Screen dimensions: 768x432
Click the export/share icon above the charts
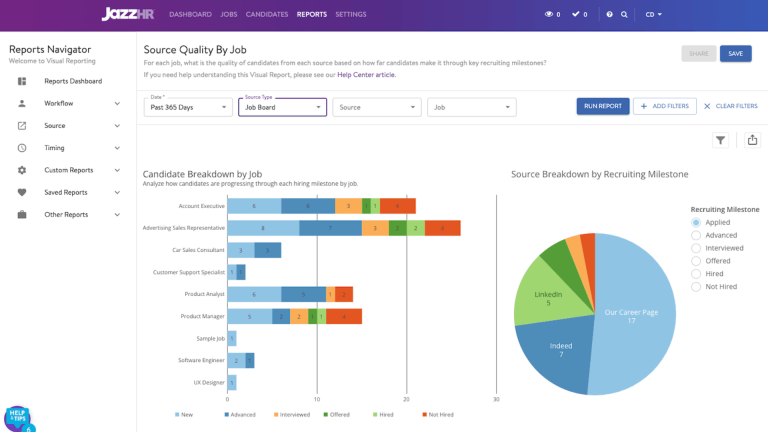click(752, 141)
